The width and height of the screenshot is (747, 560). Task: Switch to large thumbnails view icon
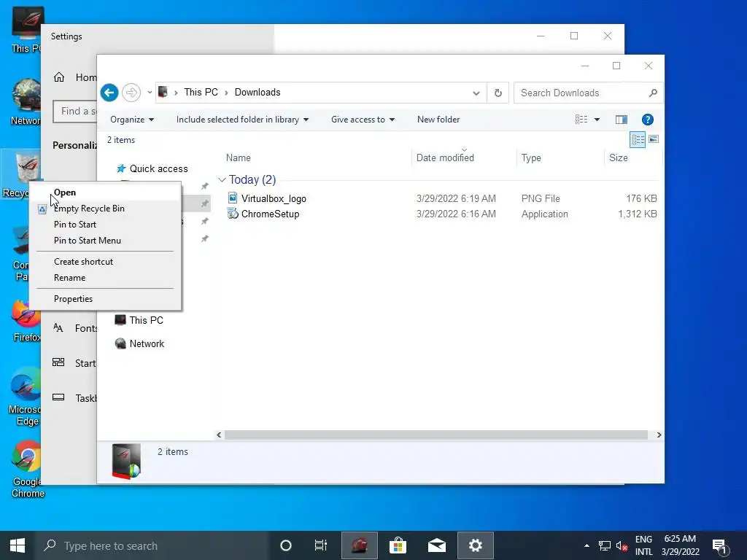coord(654,139)
